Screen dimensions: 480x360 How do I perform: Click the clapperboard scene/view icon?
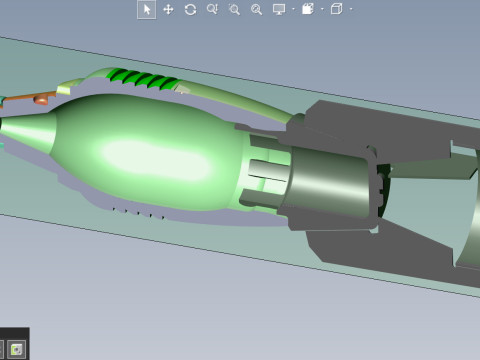pyautogui.click(x=308, y=9)
